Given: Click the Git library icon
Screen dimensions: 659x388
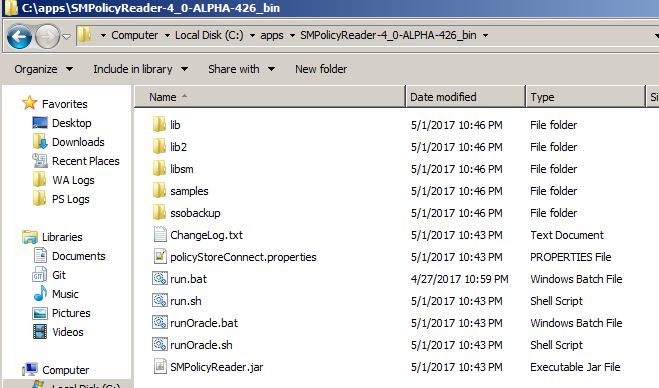Looking at the screenshot, I should [40, 275].
